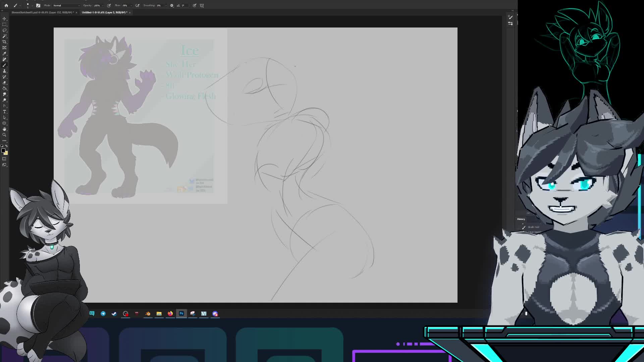Image resolution: width=644 pixels, height=362 pixels.
Task: Select the Path Selection tool
Action: tap(4, 117)
